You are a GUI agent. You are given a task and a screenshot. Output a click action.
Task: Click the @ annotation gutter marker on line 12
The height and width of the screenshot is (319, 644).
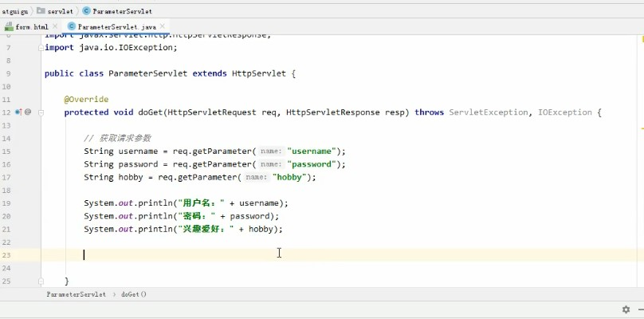click(28, 112)
